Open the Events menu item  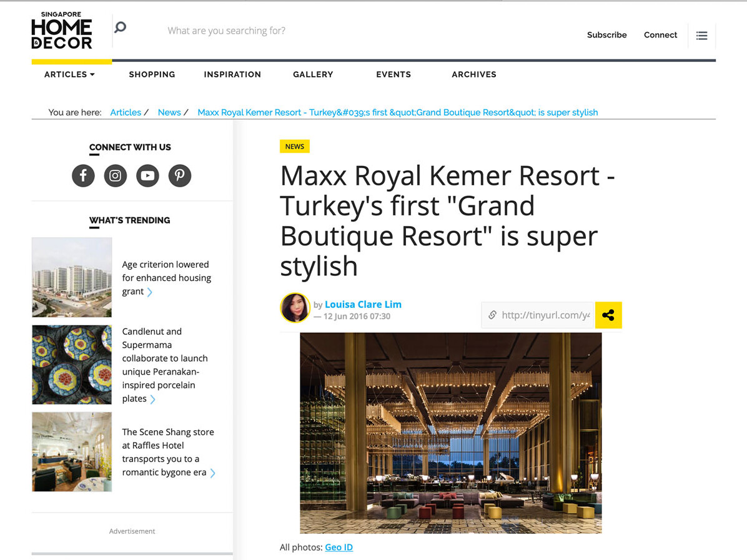pos(393,74)
